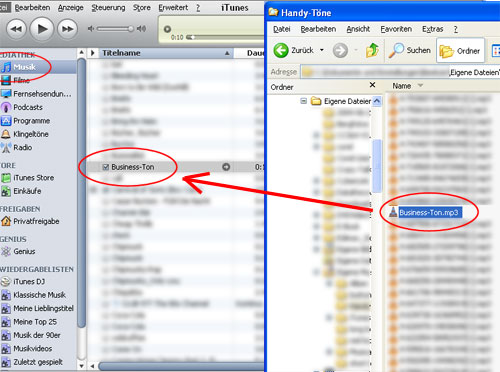
Task: Open Explorer Datei menu
Action: (282, 29)
